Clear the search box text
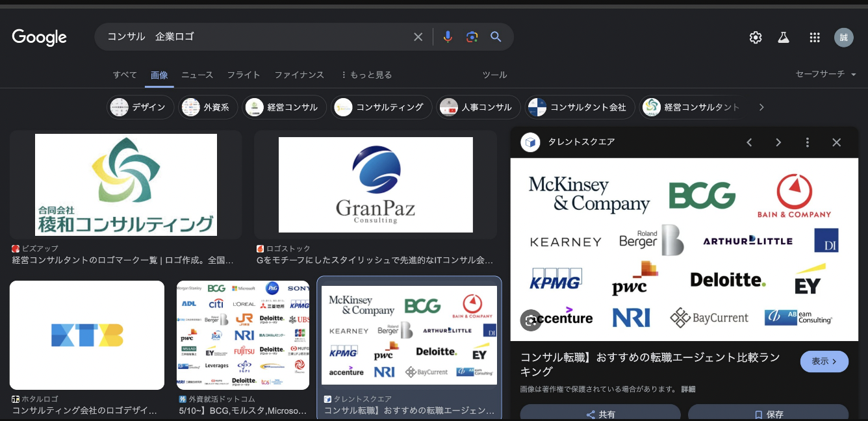 (x=418, y=37)
